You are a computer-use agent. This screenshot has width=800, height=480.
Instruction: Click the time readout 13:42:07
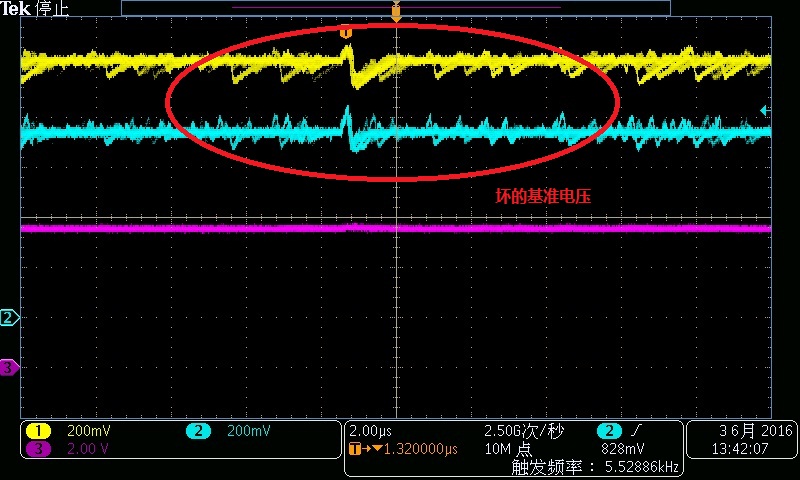[740, 449]
